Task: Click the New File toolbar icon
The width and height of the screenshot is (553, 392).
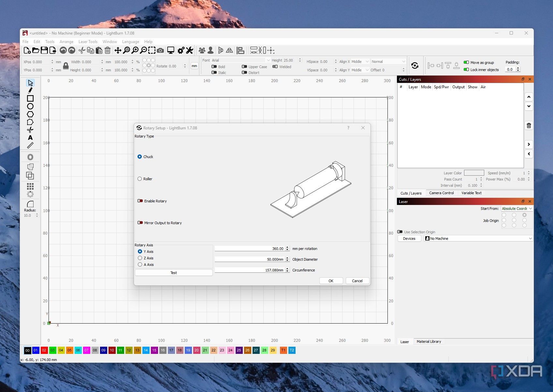Action: (27, 50)
